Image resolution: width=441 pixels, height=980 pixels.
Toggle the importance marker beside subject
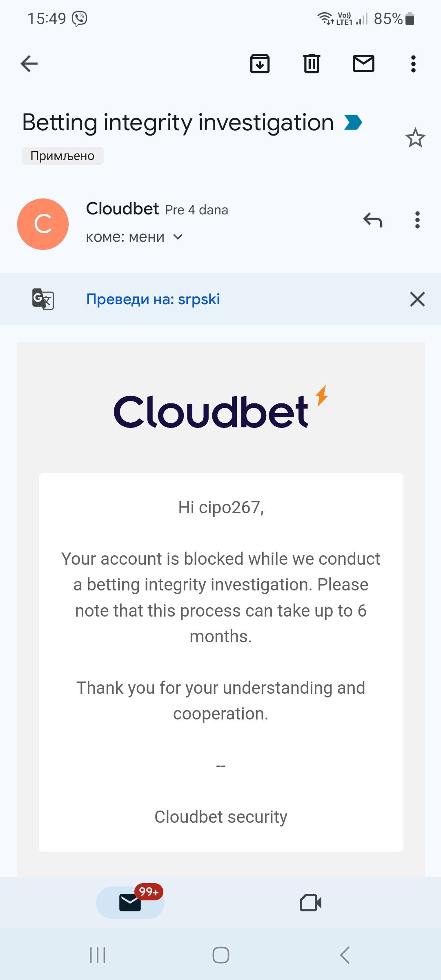click(353, 122)
